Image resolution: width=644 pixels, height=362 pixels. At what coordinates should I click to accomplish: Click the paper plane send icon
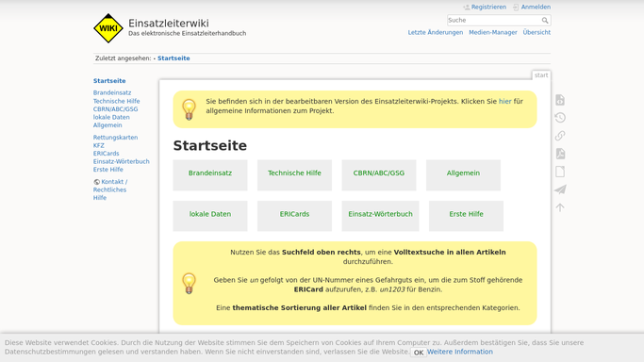click(560, 189)
